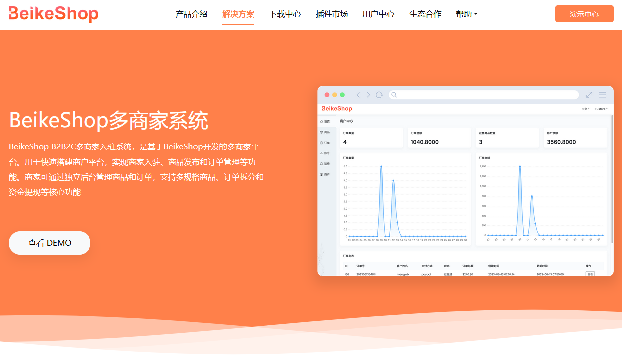
Task: Select 运费 in the preview sidebar
Action: (x=325, y=163)
